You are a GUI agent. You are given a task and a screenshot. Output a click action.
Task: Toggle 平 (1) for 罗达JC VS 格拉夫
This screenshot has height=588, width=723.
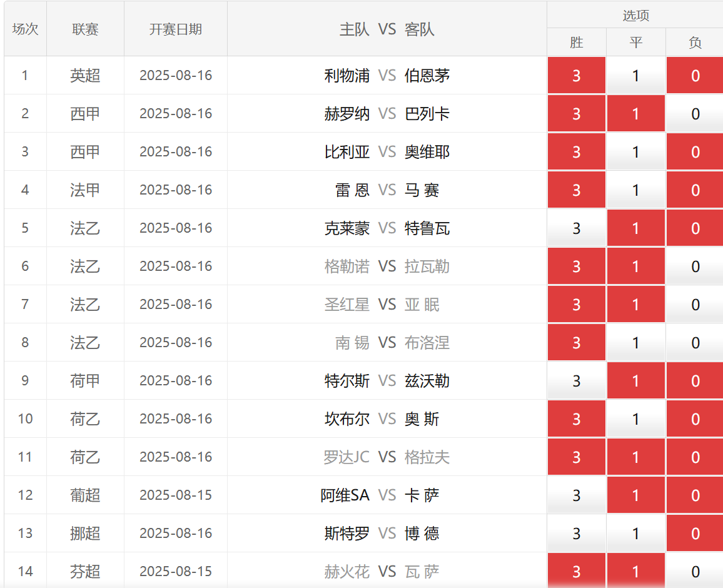point(636,457)
